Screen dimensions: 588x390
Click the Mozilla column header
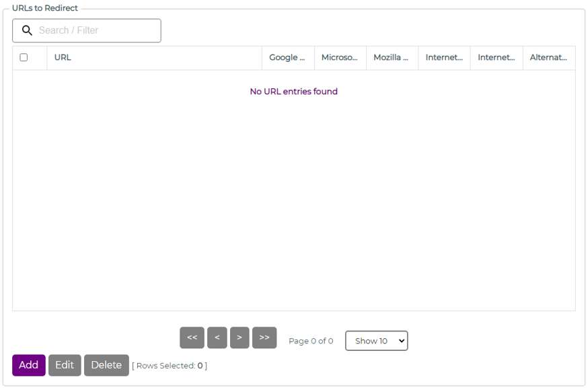pos(392,57)
